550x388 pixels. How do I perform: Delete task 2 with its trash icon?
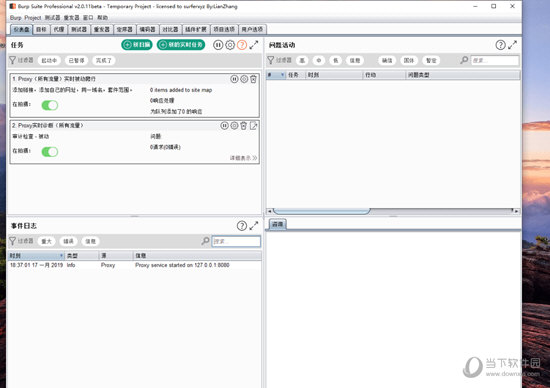point(243,126)
